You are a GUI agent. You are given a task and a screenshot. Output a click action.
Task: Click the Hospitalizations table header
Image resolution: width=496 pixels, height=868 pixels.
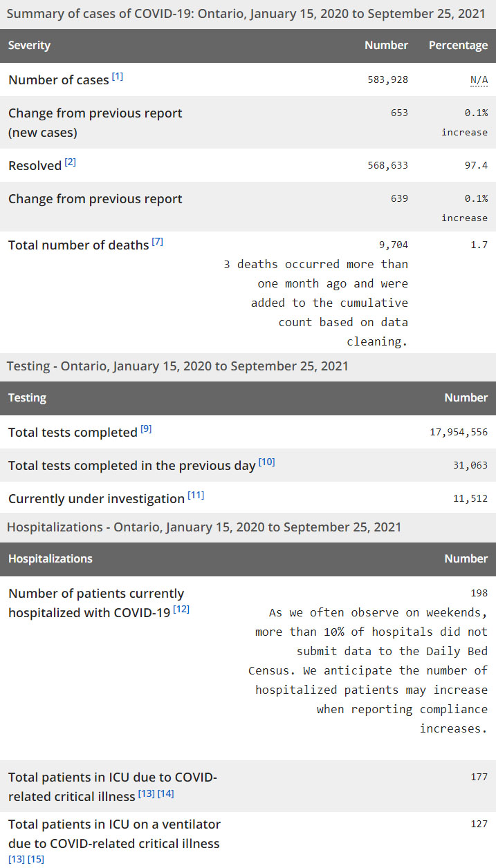tap(50, 559)
